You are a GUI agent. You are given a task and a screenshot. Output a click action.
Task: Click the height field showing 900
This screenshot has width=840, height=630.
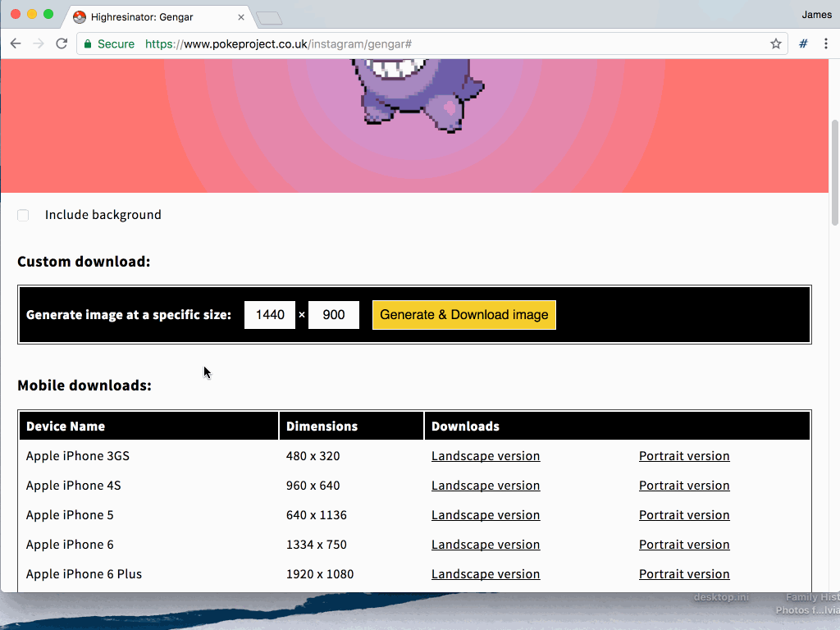tap(333, 314)
